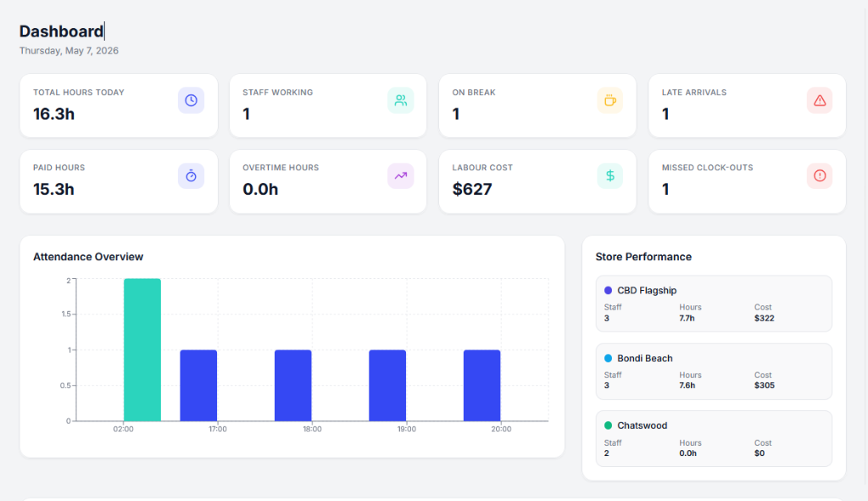
Task: Click the stopwatch icon in Paid Hours card
Action: point(191,175)
